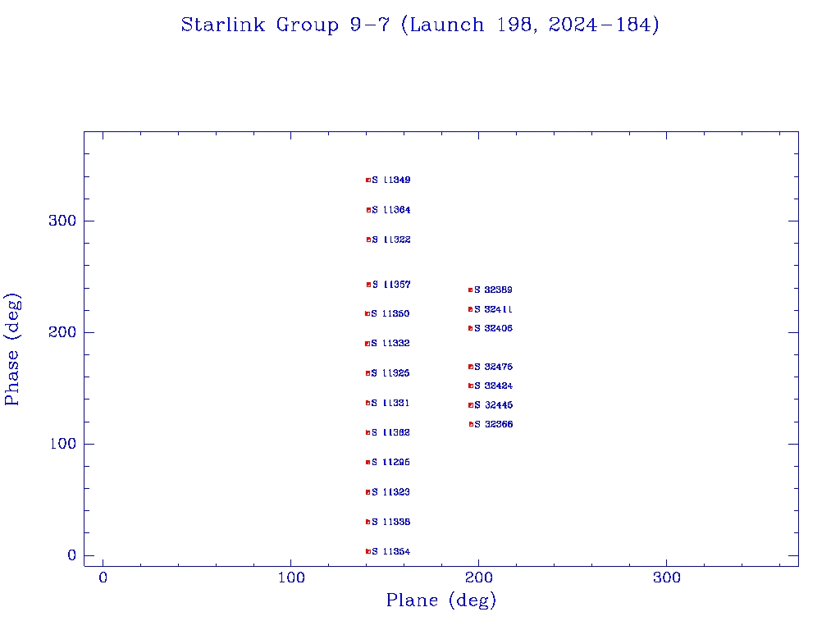Click the red marker beside S 32366
The width and height of the screenshot is (840, 630).
click(x=472, y=424)
